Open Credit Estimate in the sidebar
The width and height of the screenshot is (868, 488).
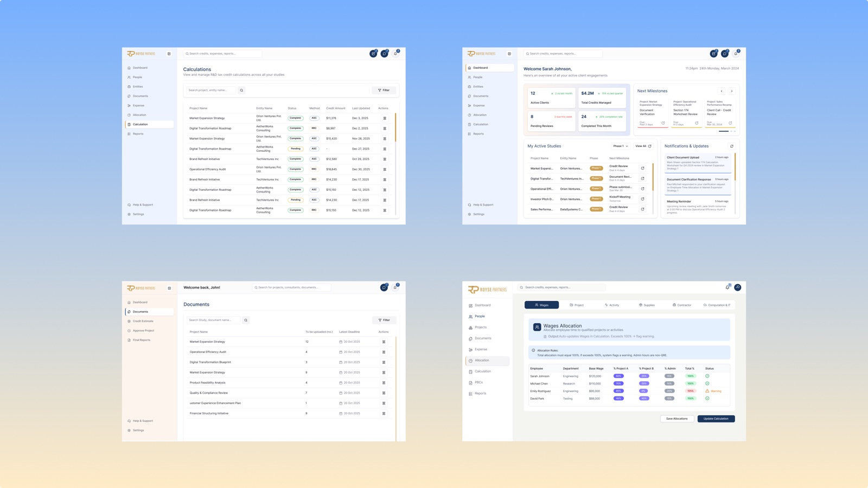click(143, 321)
